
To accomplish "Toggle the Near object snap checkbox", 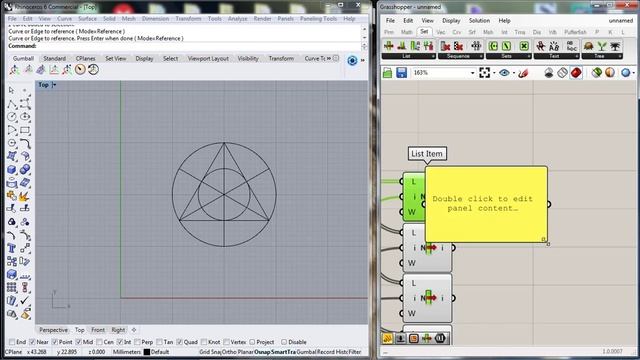I will tap(32, 342).
